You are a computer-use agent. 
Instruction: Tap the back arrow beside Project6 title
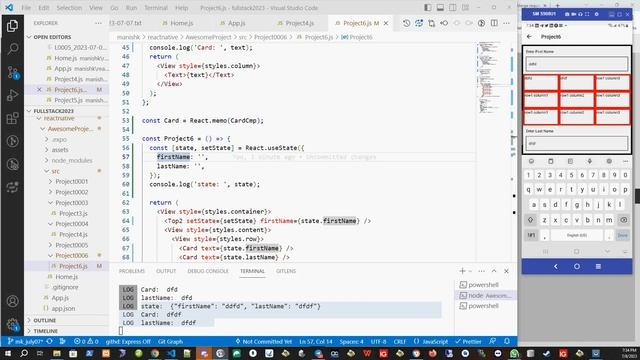529,37
